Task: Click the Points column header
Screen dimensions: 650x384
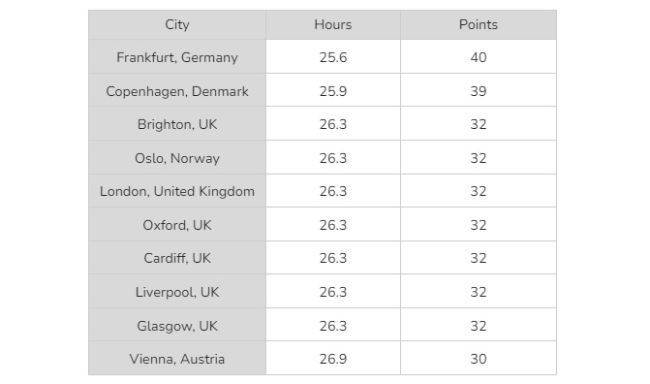Action: point(478,25)
